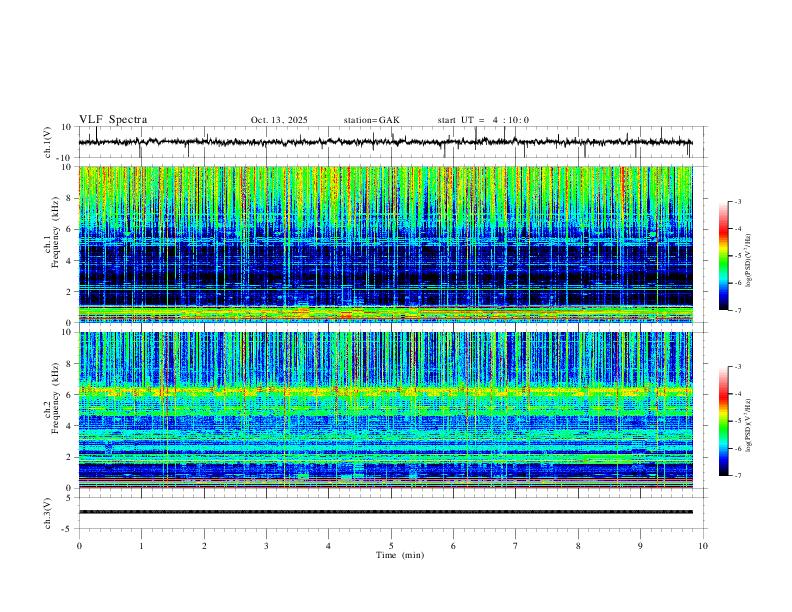
Task: Click the ch.1 color bar 'log(PSD)' label
Action: pyautogui.click(x=749, y=261)
